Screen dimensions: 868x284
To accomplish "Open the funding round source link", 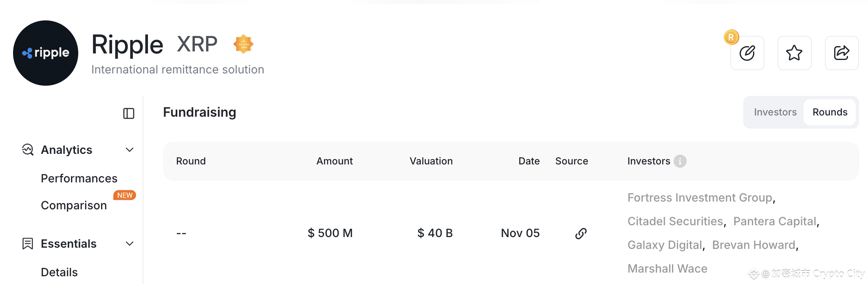I will [x=580, y=233].
